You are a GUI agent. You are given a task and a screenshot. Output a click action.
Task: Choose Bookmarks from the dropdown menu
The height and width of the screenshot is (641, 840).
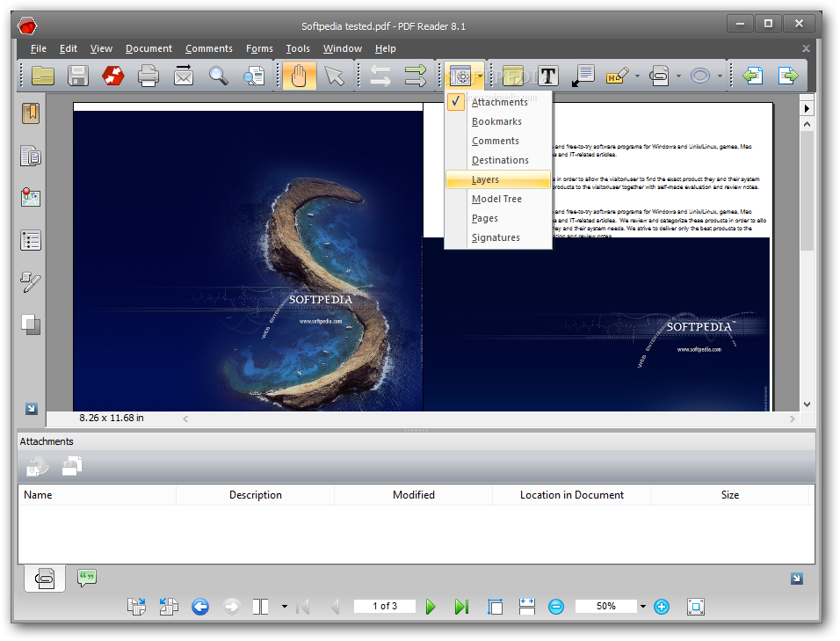pos(498,121)
